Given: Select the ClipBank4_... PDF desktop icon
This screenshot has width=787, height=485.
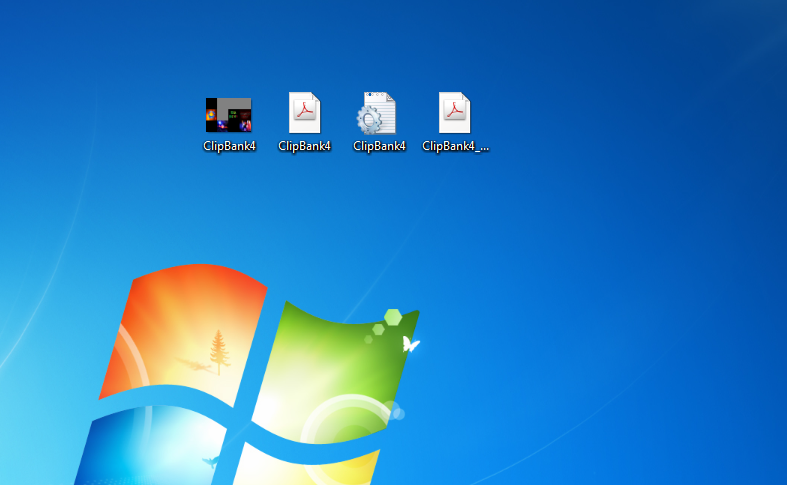Looking at the screenshot, I should 455,112.
